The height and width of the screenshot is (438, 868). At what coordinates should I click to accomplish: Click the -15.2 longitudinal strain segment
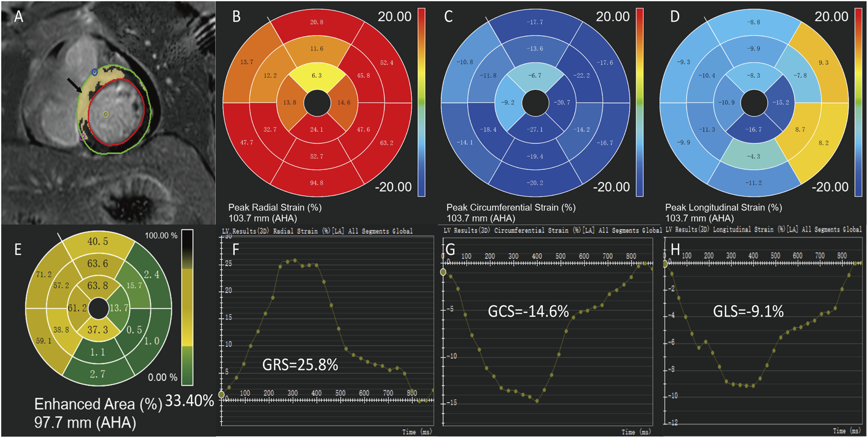tap(781, 103)
